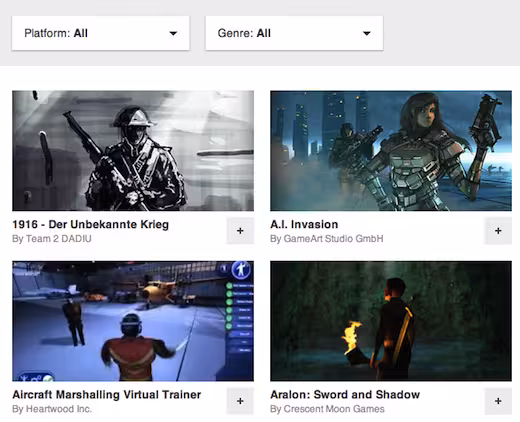
Task: Click Aralon: Sword and Shadow title
Action: [x=345, y=395]
